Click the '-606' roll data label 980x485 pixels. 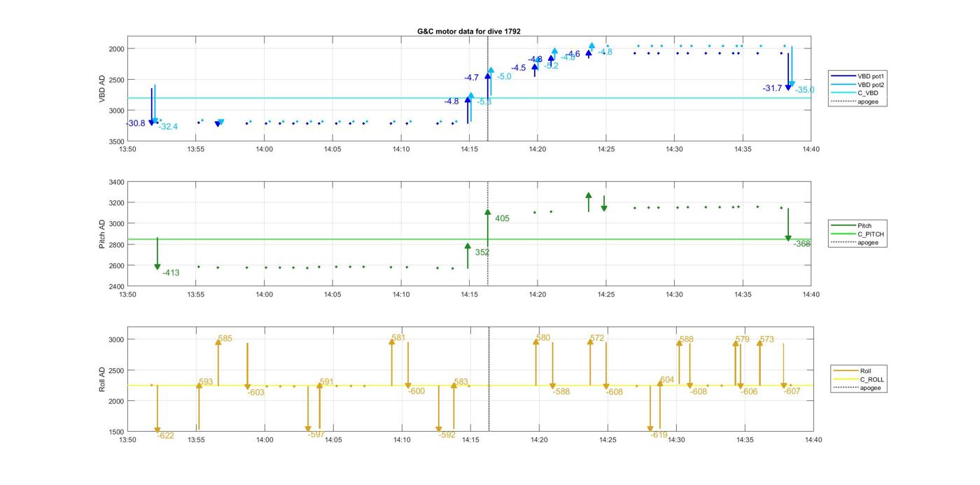click(750, 392)
